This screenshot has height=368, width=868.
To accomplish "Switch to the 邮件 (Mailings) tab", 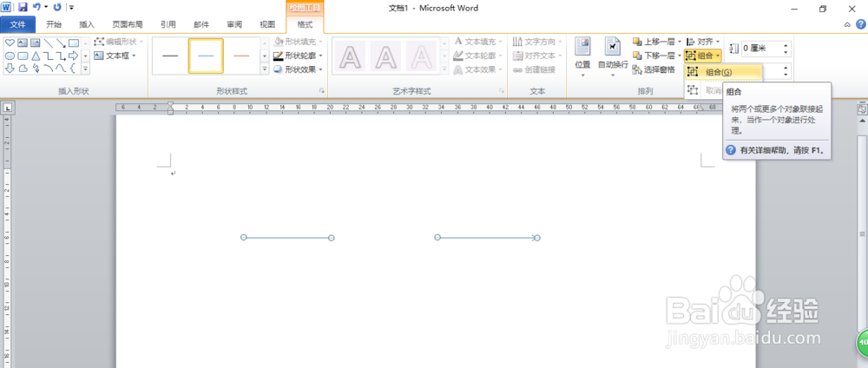I will pos(201,24).
